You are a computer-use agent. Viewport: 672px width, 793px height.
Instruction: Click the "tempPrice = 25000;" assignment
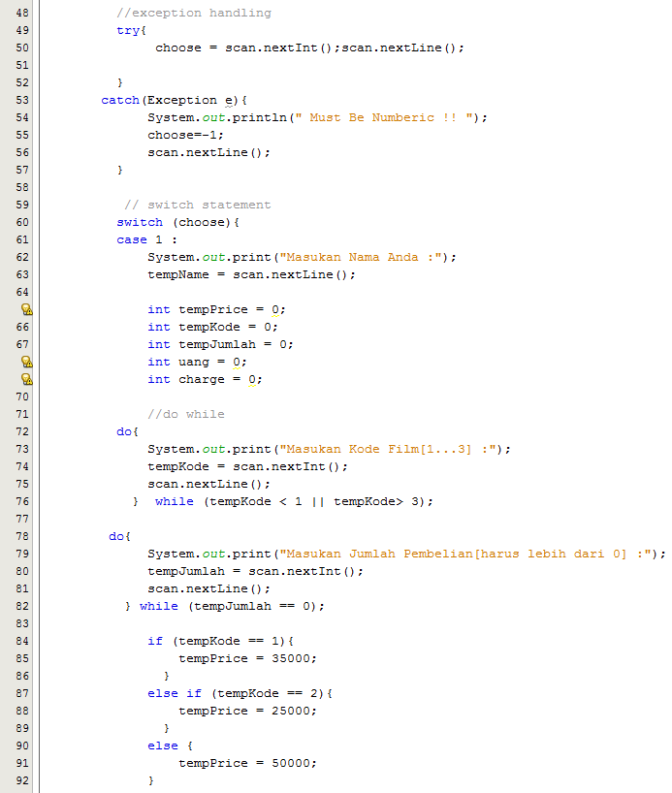[247, 711]
